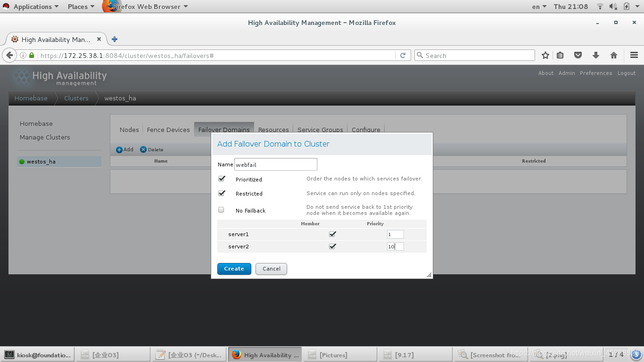
Task: Switch to Fence Devices tab
Action: (x=168, y=130)
